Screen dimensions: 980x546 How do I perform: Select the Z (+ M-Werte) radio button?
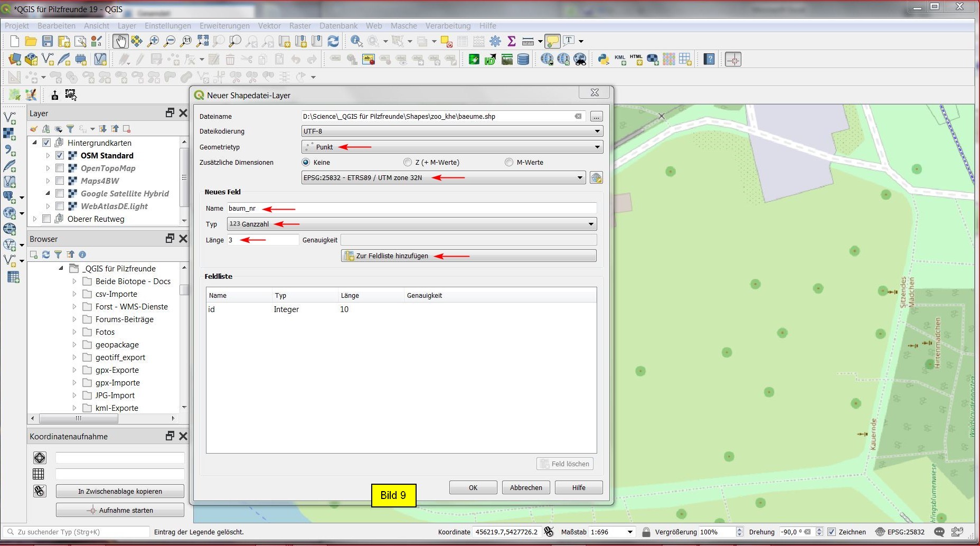click(408, 163)
